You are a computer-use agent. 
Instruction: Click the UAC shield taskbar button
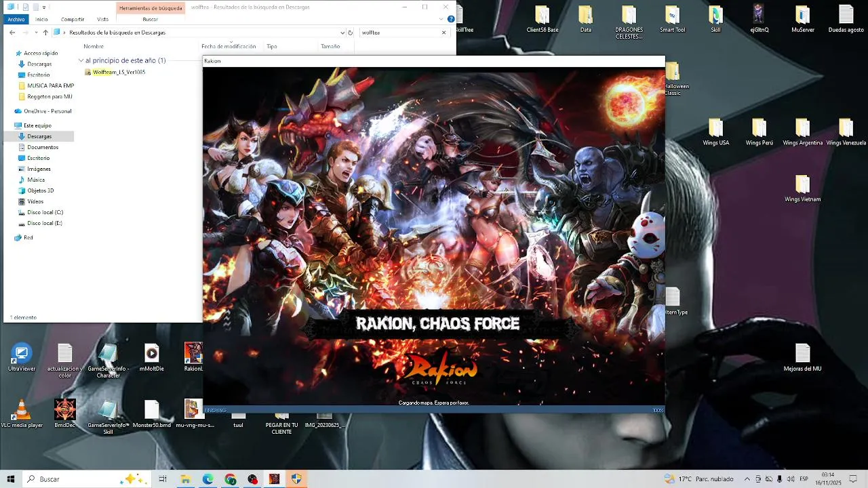pos(296,479)
